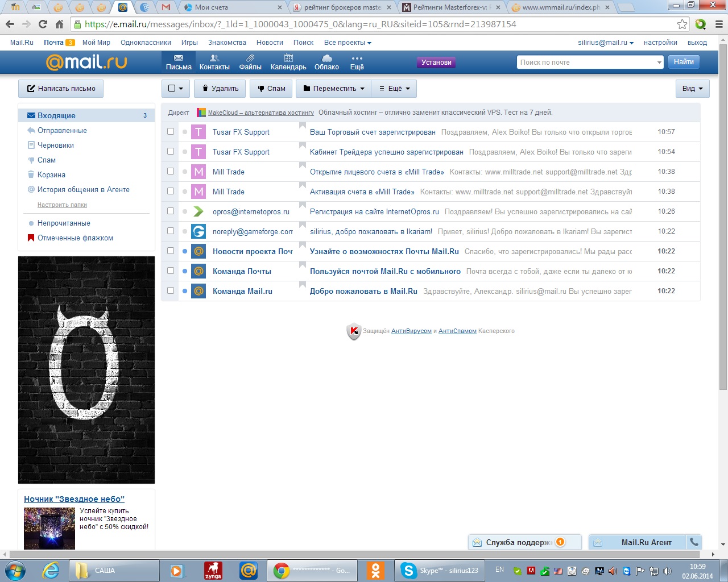
Task: Check the Узнайте о возможностях message checkbox
Action: tap(171, 251)
